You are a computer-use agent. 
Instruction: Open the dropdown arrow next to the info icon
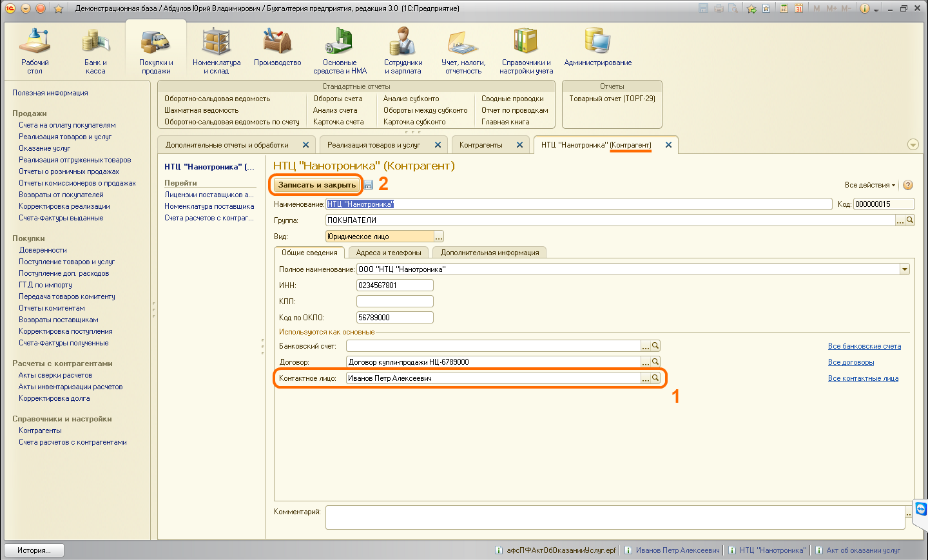876,10
